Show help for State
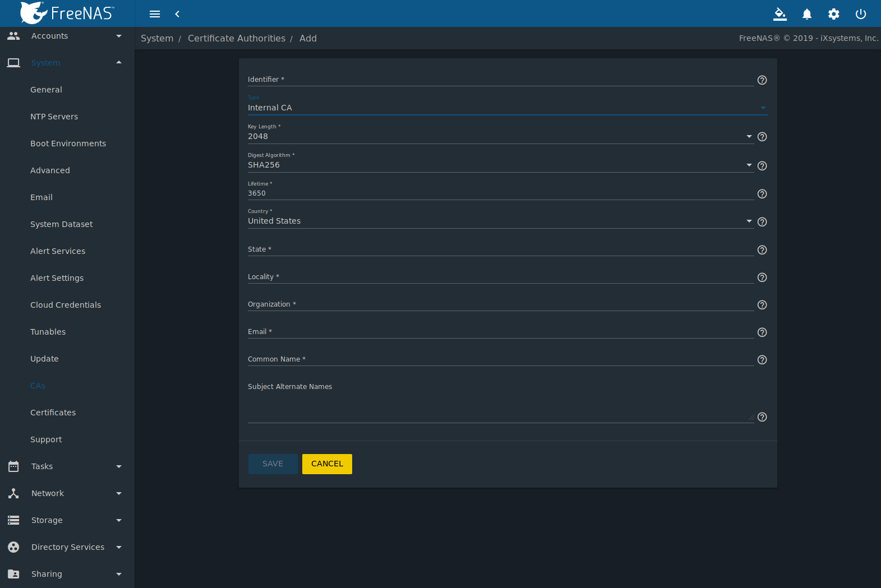 (x=762, y=250)
